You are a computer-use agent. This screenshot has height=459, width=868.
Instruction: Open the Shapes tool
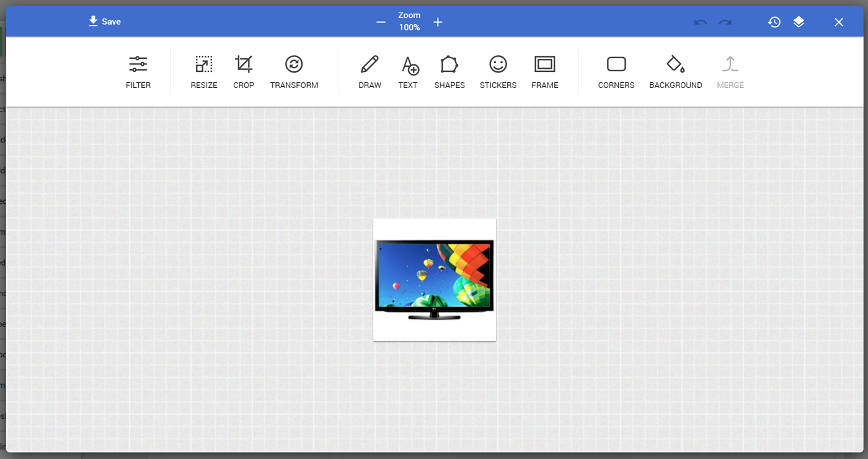click(449, 72)
